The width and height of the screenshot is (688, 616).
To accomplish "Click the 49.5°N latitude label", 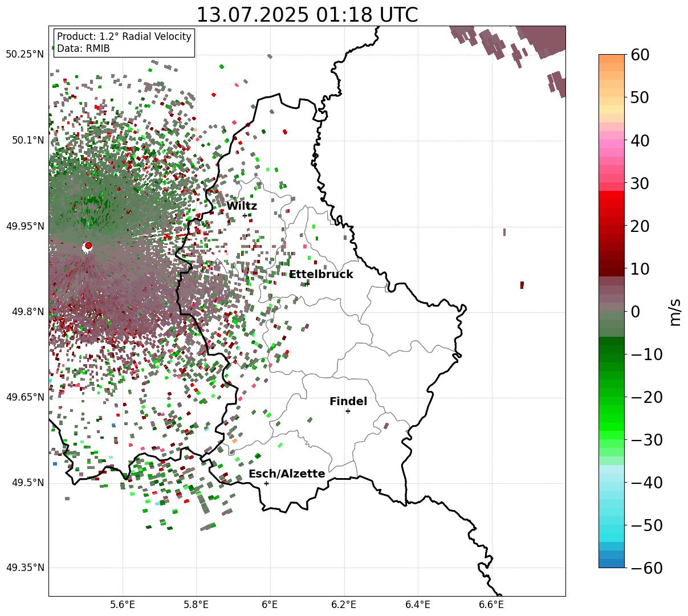I will click(27, 483).
